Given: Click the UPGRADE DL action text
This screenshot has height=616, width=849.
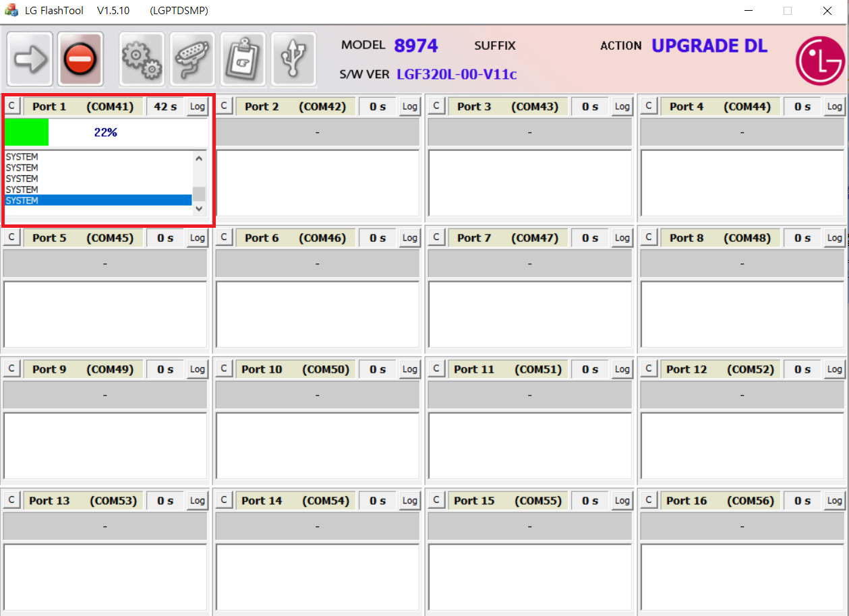Looking at the screenshot, I should coord(709,46).
